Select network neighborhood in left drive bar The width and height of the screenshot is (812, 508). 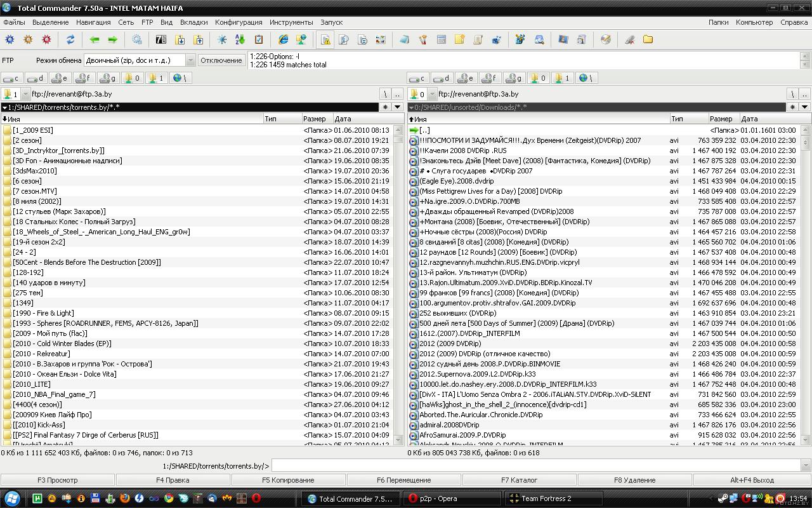click(181, 78)
